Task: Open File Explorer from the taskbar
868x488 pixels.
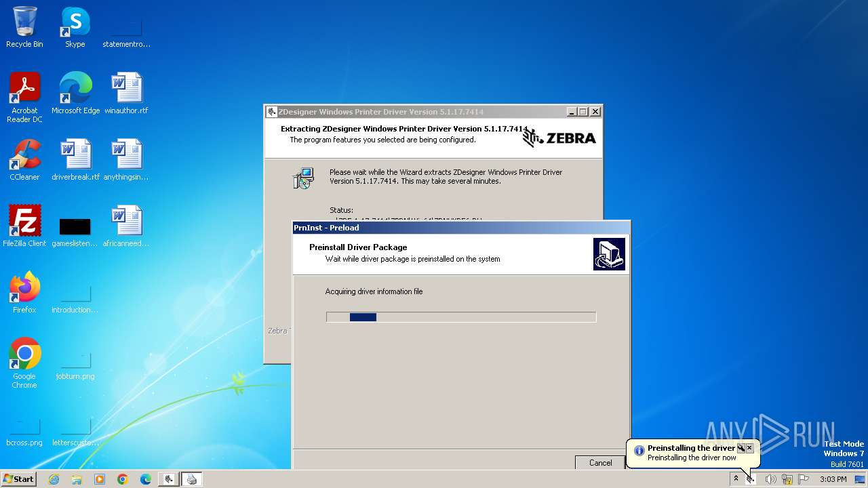Action: pyautogui.click(x=77, y=479)
